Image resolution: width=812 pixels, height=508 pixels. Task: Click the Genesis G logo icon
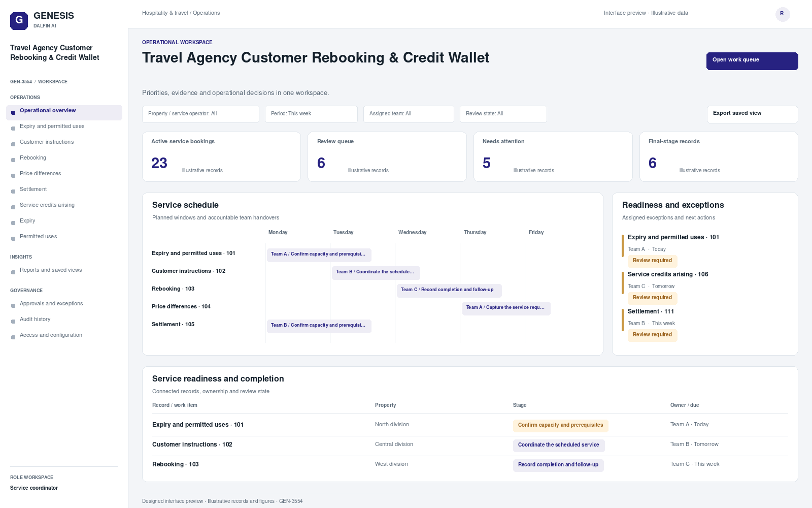point(19,21)
